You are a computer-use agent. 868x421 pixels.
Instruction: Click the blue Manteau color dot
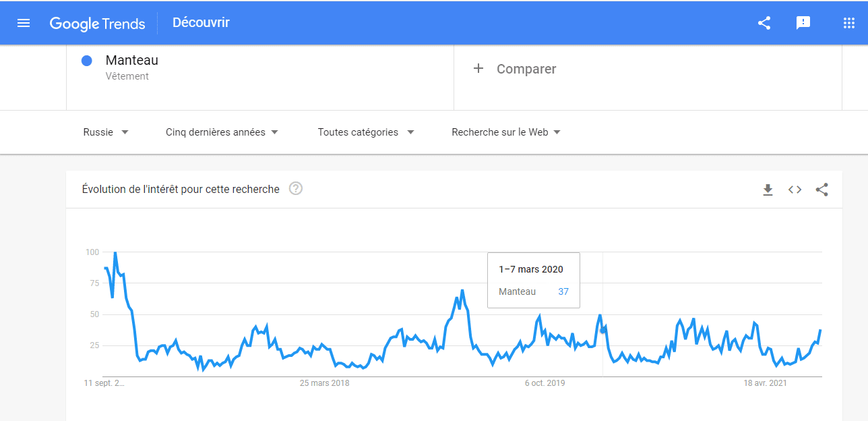[87, 61]
